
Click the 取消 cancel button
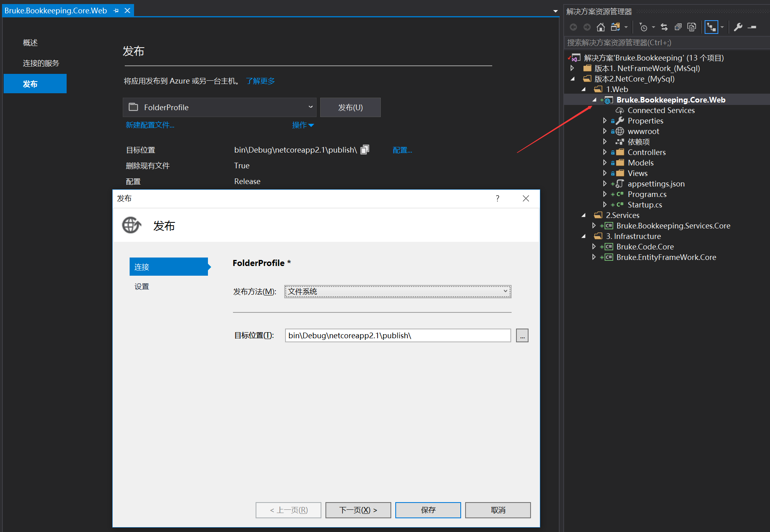(498, 510)
